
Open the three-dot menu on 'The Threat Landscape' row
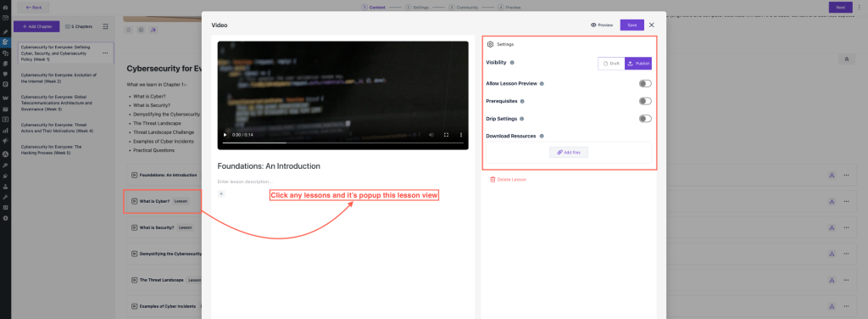pyautogui.click(x=846, y=280)
